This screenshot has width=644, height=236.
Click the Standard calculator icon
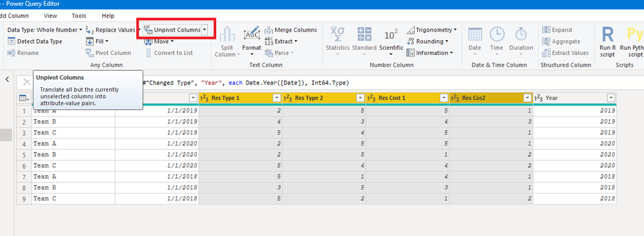365,34
